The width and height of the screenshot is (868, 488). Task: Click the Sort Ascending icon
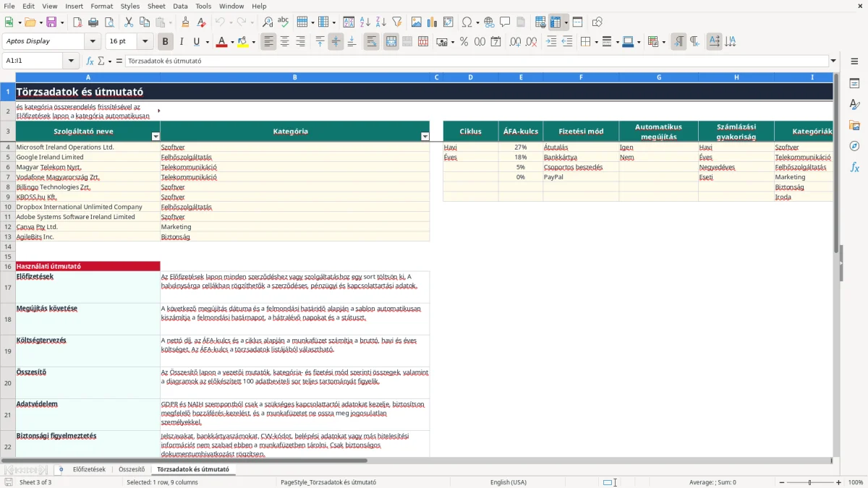tap(365, 22)
